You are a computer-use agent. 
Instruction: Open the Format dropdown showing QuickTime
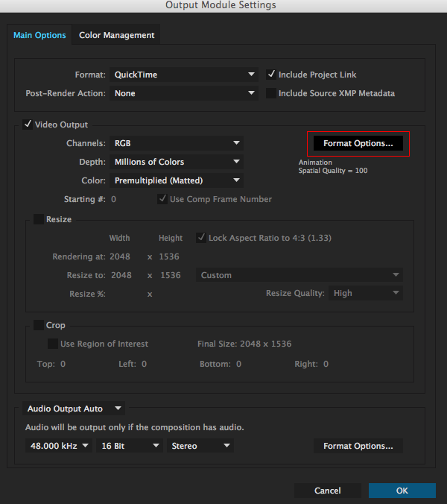click(184, 75)
